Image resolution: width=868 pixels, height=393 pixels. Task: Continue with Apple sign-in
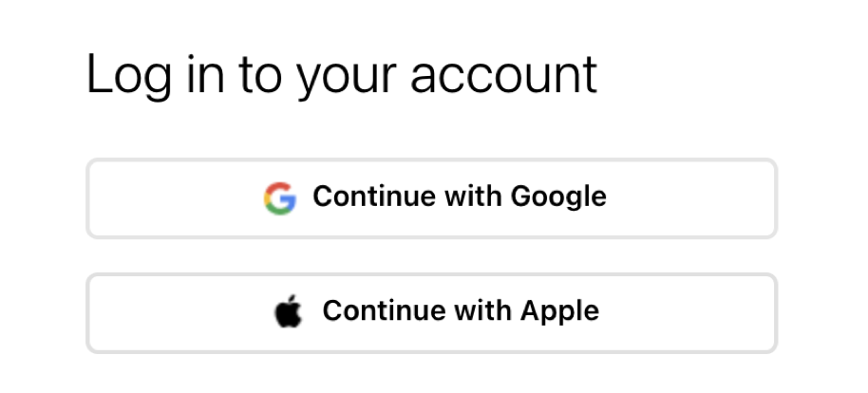[432, 312]
